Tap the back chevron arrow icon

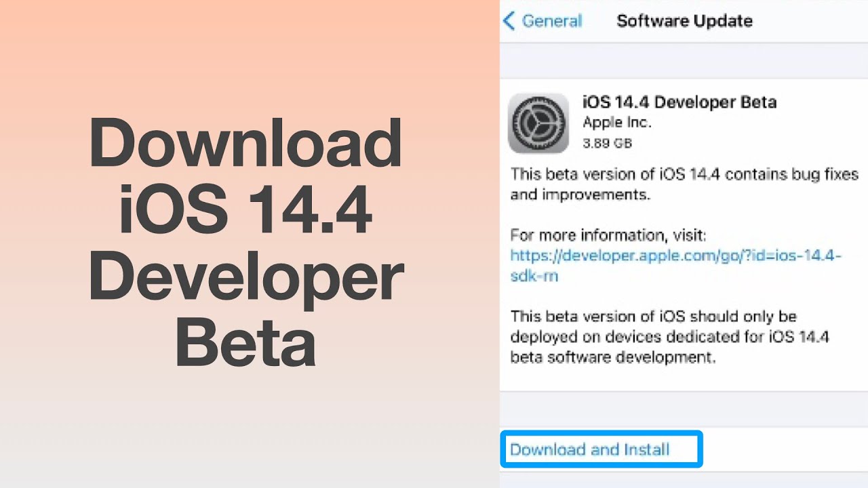click(x=509, y=21)
